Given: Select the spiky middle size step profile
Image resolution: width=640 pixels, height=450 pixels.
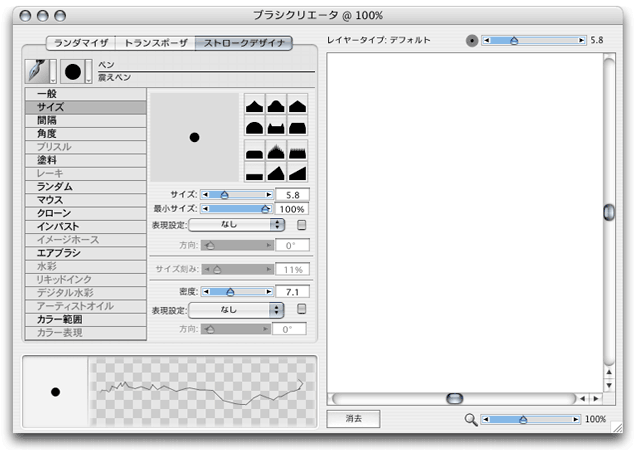Looking at the screenshot, I should pos(276,151).
